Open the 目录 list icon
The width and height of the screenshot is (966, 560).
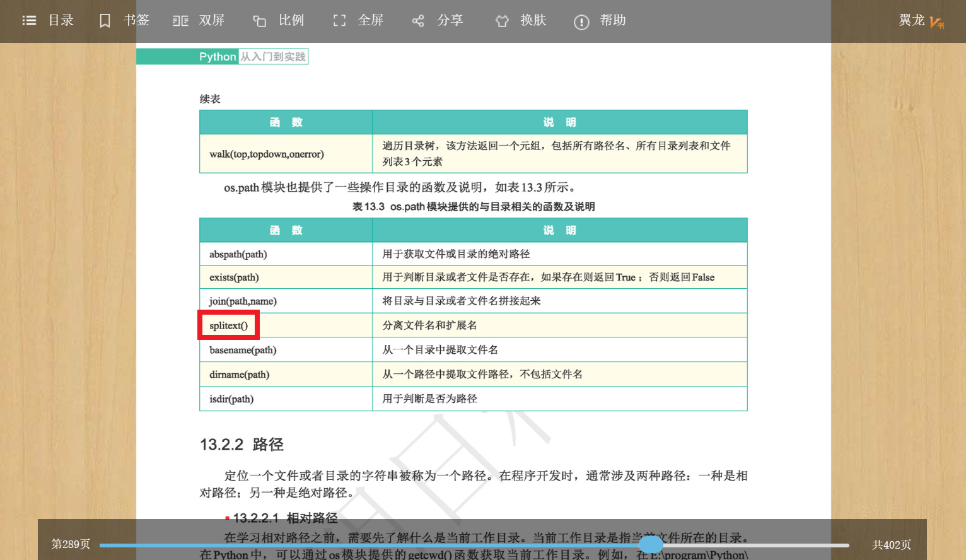(29, 20)
